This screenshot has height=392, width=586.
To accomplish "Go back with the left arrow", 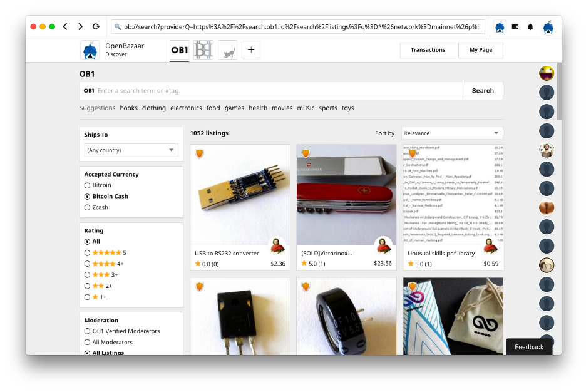I will (65, 26).
